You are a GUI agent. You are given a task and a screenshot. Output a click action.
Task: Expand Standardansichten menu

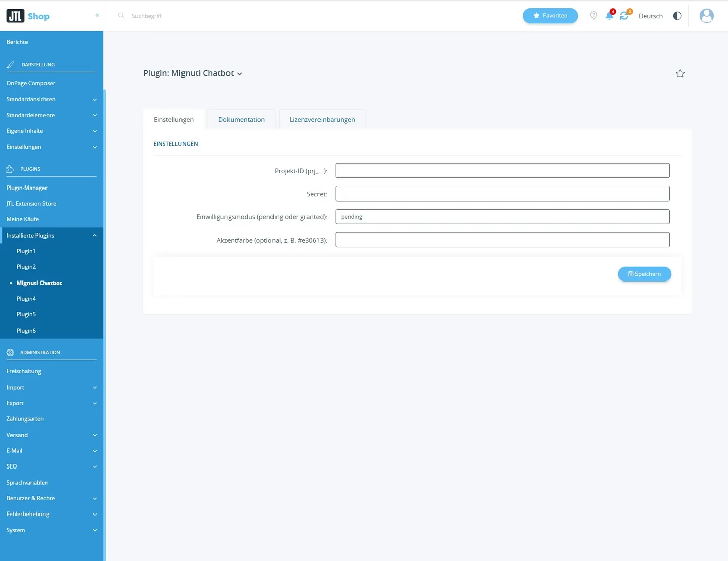coord(52,99)
